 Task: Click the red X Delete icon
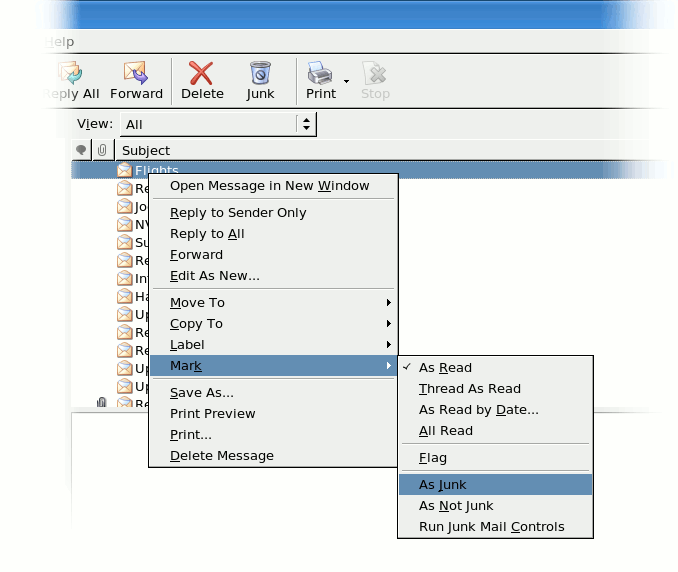tap(202, 74)
